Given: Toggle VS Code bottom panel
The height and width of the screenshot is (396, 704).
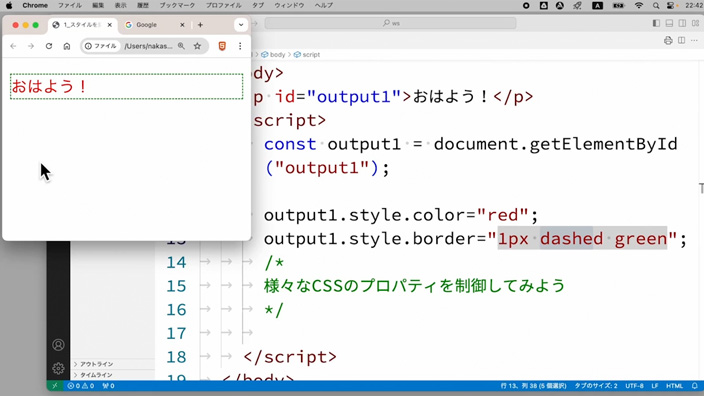Looking at the screenshot, I should tap(669, 23).
